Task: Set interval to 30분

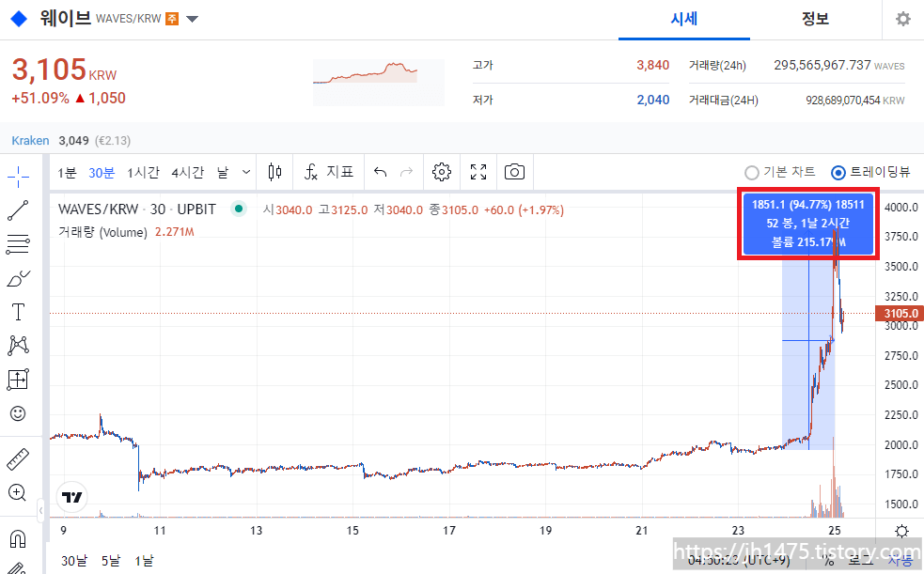Action: click(x=102, y=173)
